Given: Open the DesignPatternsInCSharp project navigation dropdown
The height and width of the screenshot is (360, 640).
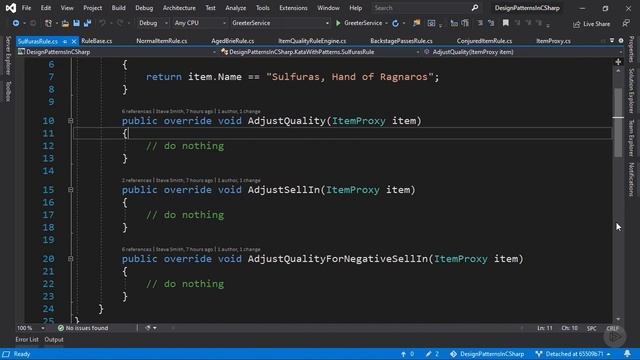Looking at the screenshot, I should point(117,52).
